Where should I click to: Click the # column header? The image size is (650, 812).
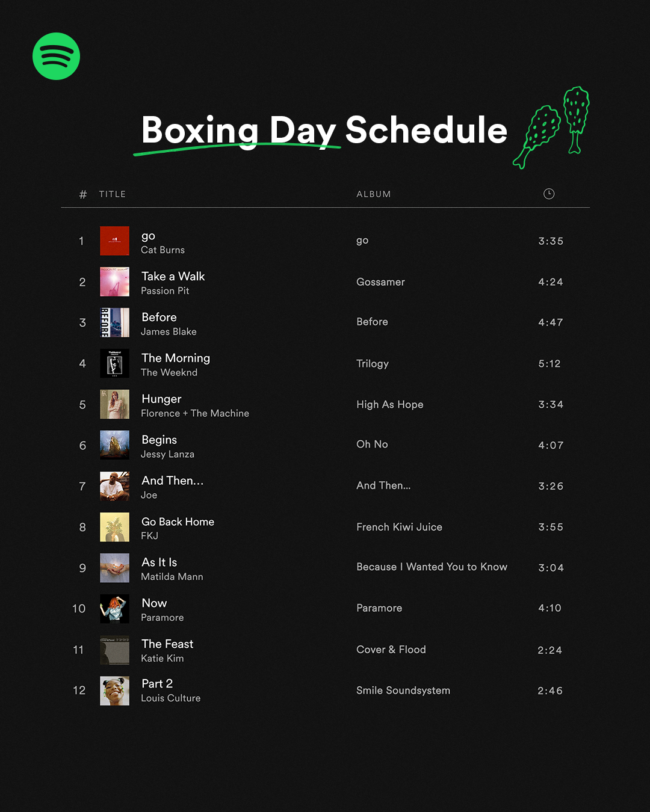[x=83, y=194]
